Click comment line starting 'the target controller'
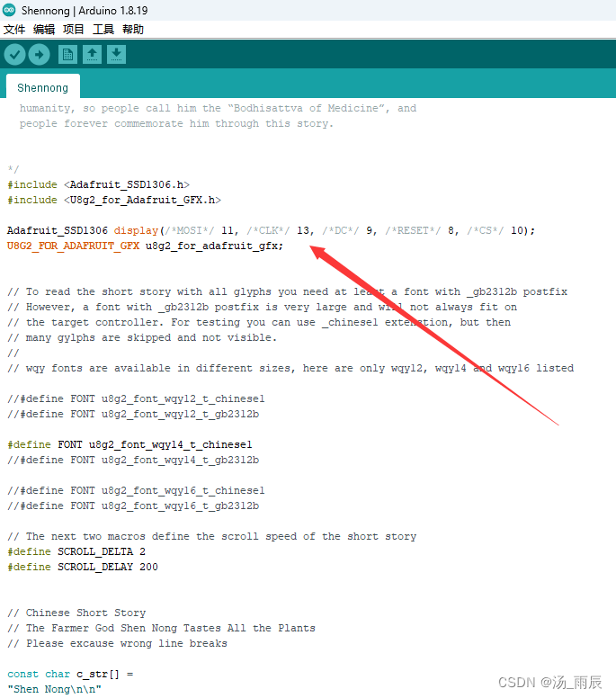 click(x=259, y=322)
